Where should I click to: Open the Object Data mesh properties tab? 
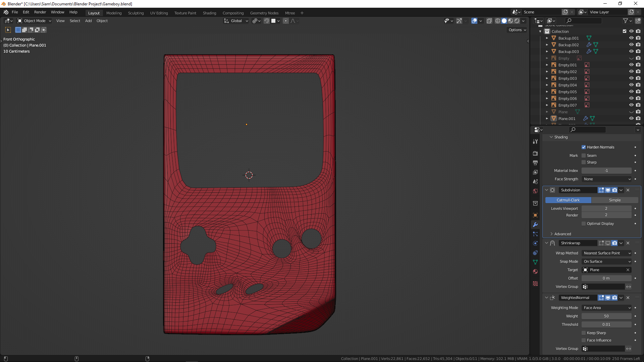[535, 262]
